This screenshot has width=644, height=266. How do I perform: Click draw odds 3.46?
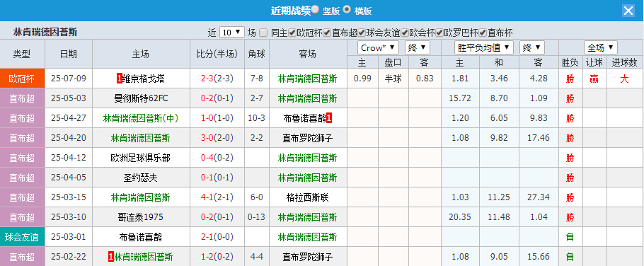click(499, 79)
